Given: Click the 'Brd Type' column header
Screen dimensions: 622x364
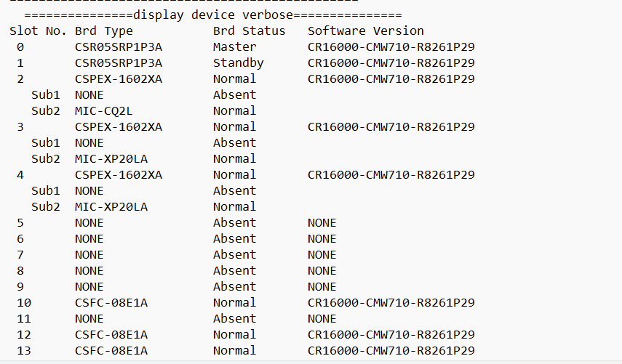Looking at the screenshot, I should (x=103, y=31).
